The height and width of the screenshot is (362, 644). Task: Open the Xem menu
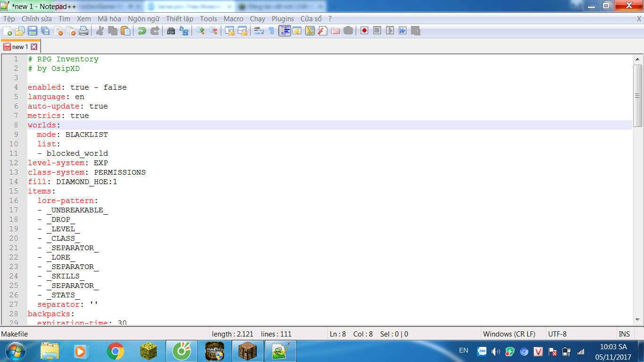(x=84, y=19)
